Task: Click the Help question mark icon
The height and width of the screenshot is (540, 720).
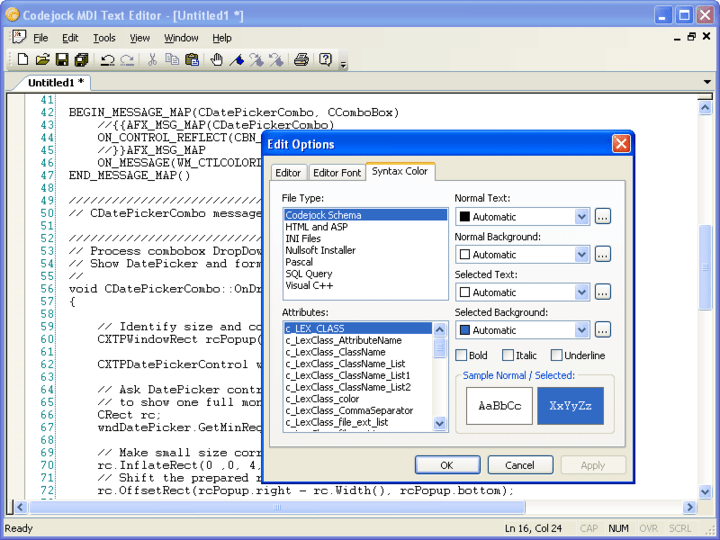Action: coord(325,60)
